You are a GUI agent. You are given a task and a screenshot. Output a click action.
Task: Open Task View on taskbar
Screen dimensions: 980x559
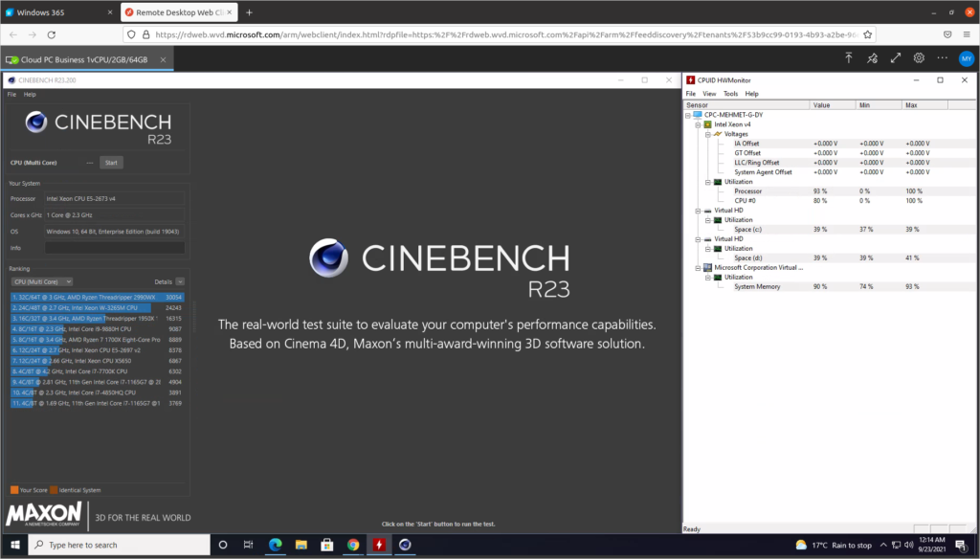click(x=248, y=546)
